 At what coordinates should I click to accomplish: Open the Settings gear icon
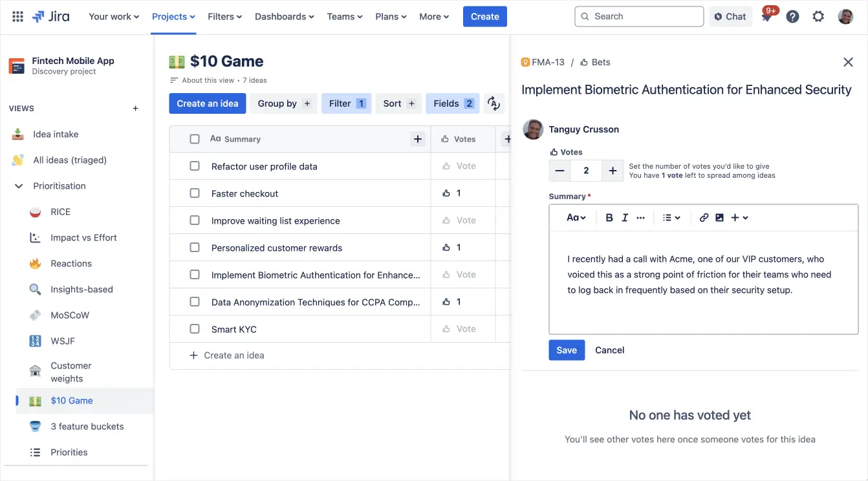[818, 17]
